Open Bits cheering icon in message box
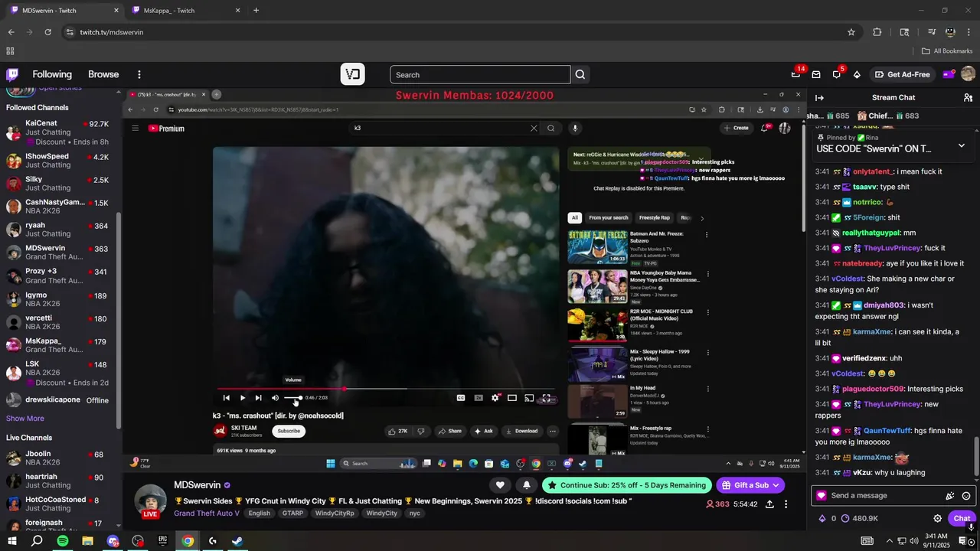The image size is (980, 551). (x=950, y=496)
